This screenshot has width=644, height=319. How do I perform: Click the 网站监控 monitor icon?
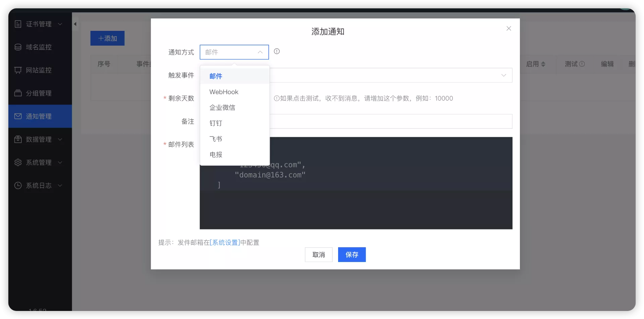tap(18, 70)
